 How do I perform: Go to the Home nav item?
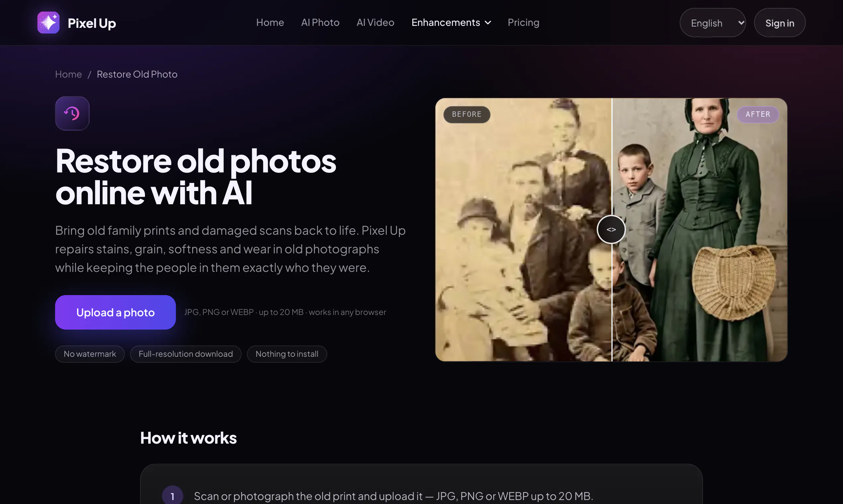[270, 23]
